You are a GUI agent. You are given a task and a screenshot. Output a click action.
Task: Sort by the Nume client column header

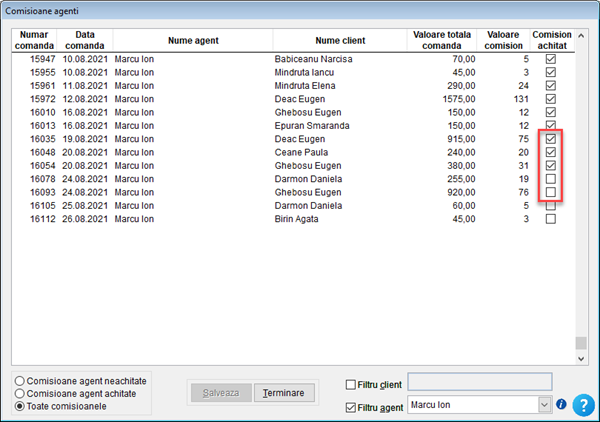coord(339,41)
